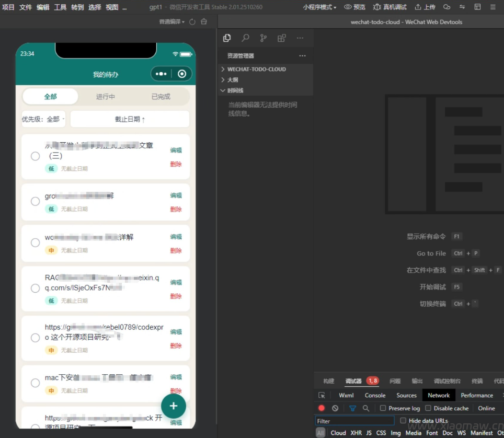Image resolution: width=504 pixels, height=438 pixels.
Task: Activate the element inspect picker icon
Action: [322, 395]
